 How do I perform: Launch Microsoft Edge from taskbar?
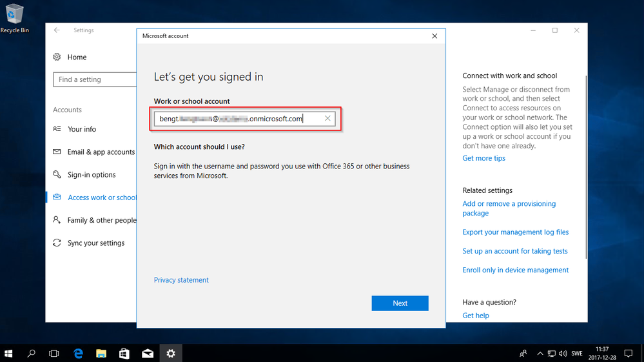(x=78, y=354)
